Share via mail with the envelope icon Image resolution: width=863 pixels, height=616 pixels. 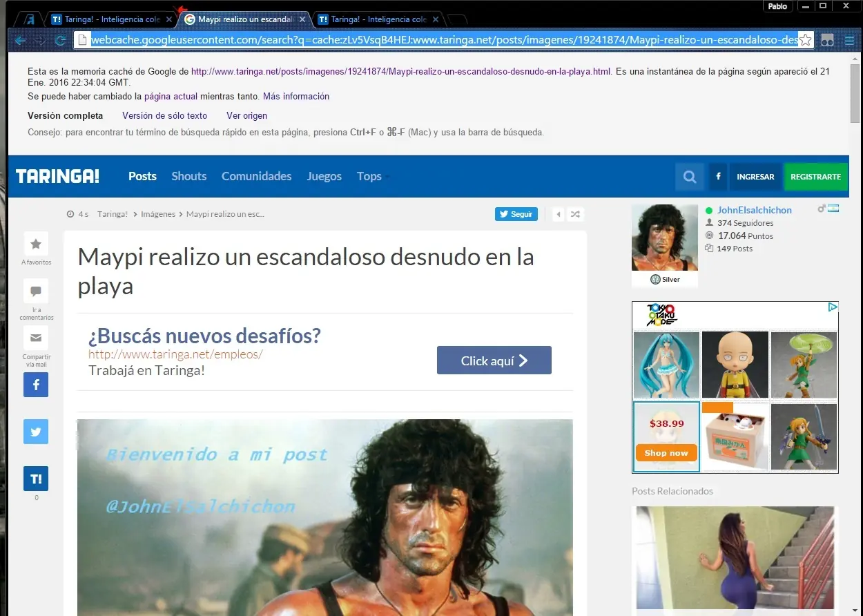point(36,338)
